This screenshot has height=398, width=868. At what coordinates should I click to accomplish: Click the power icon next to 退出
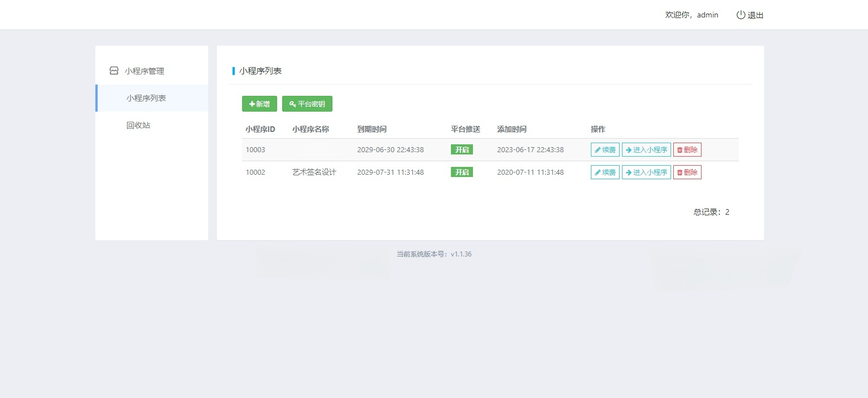[x=740, y=15]
